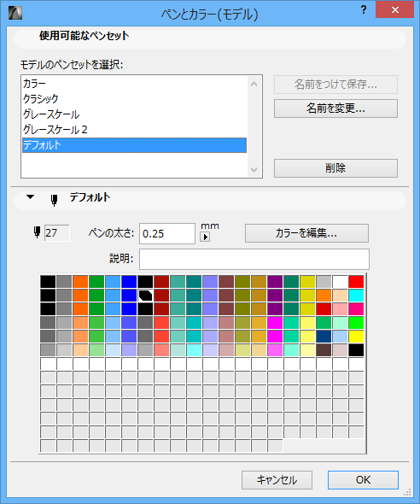Screen dimensions: 420x504
Task: Pick the hot pink swatch ending row three
Action: click(x=356, y=309)
